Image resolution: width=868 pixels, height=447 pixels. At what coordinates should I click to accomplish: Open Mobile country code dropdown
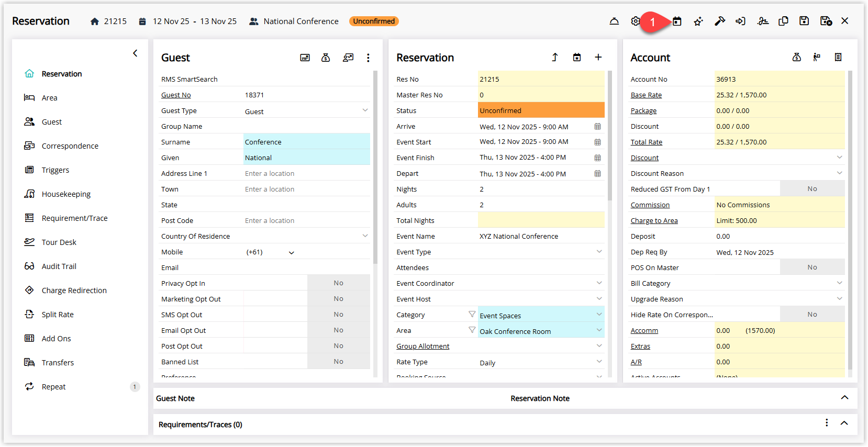click(292, 253)
